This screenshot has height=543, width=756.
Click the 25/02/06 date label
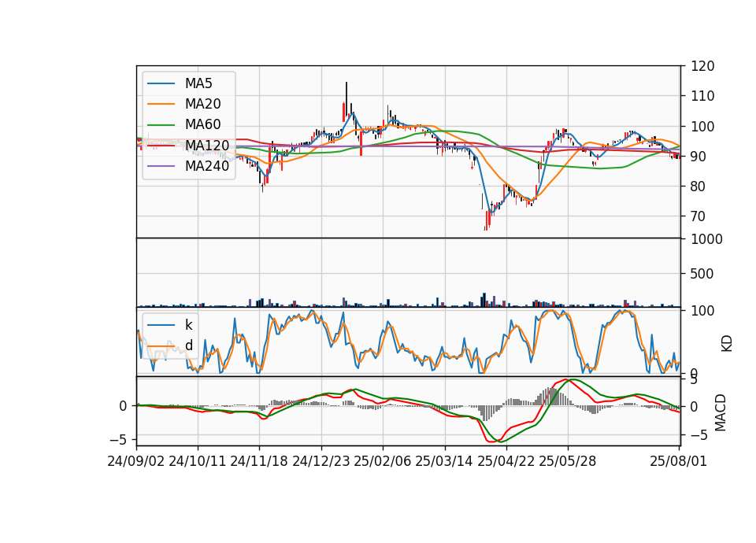tap(383, 461)
